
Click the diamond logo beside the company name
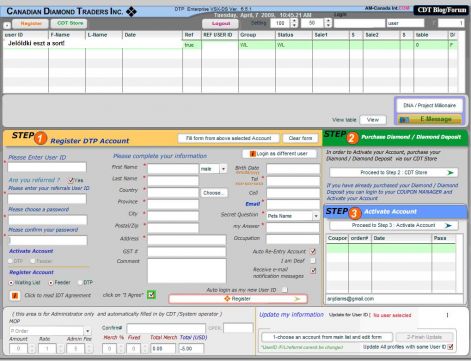[131, 12]
